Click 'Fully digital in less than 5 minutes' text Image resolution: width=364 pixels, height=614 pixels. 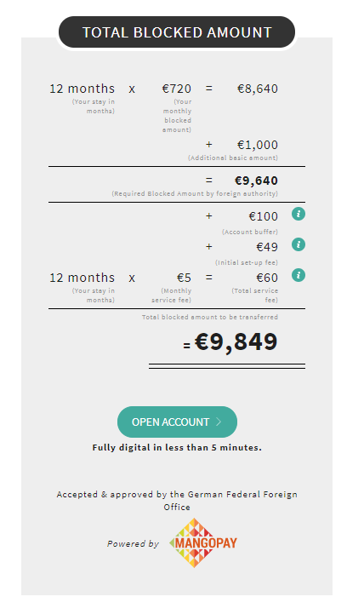click(x=177, y=448)
